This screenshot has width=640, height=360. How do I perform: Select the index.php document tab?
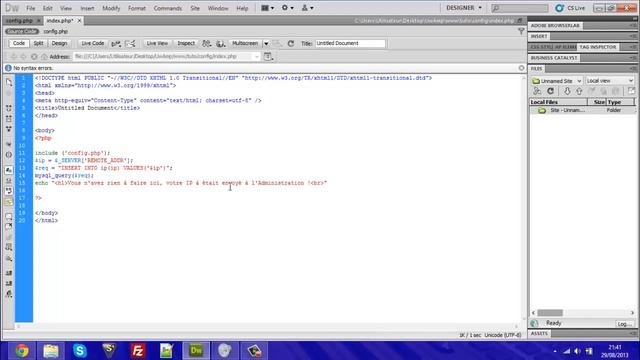click(60, 20)
